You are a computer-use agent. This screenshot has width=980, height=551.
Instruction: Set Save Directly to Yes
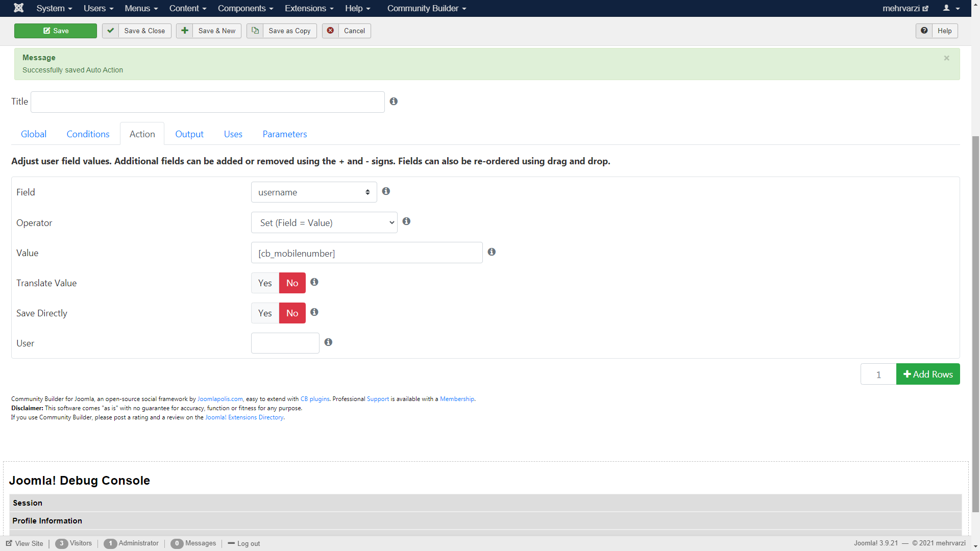click(265, 313)
